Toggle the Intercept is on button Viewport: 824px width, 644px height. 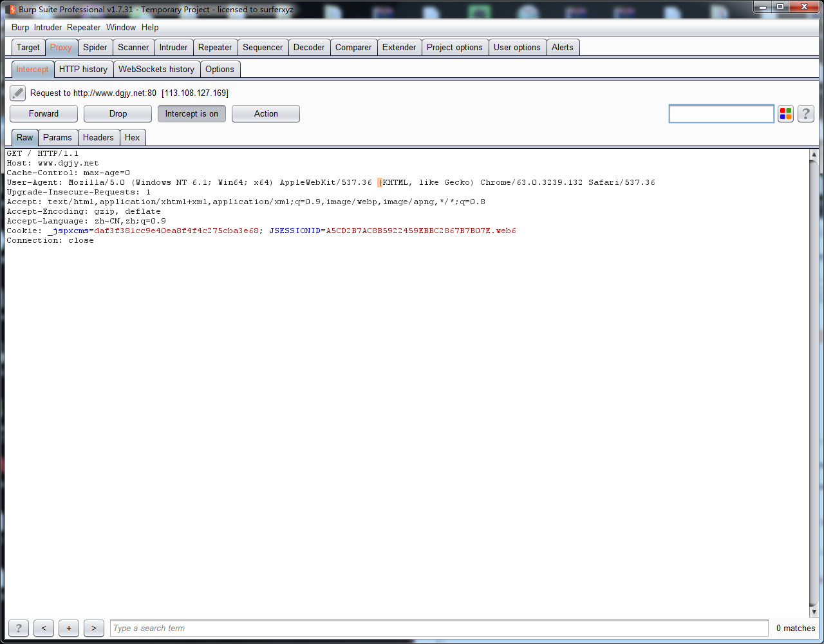pyautogui.click(x=192, y=114)
